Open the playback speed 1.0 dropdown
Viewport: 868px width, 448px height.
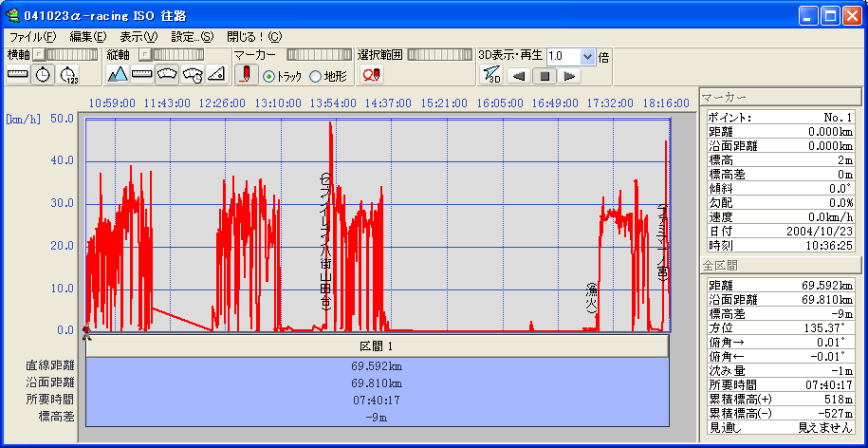[x=587, y=56]
